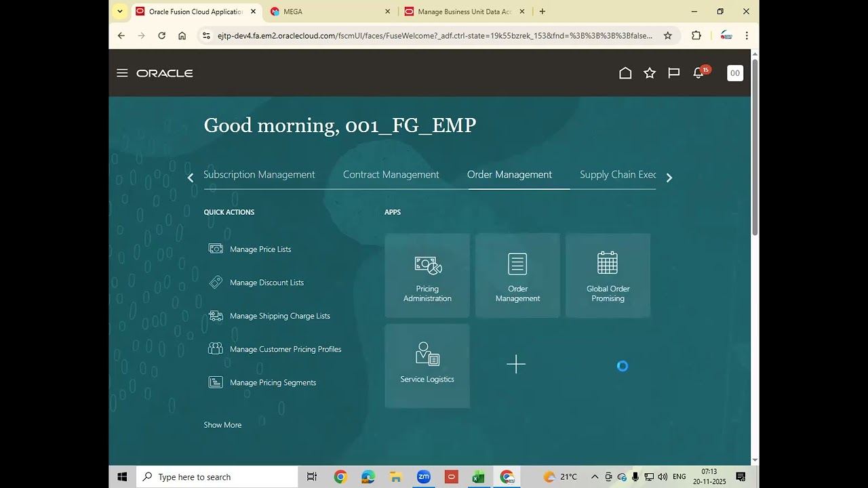The width and height of the screenshot is (868, 488).
Task: Open Windows Start menu
Action: (x=122, y=477)
